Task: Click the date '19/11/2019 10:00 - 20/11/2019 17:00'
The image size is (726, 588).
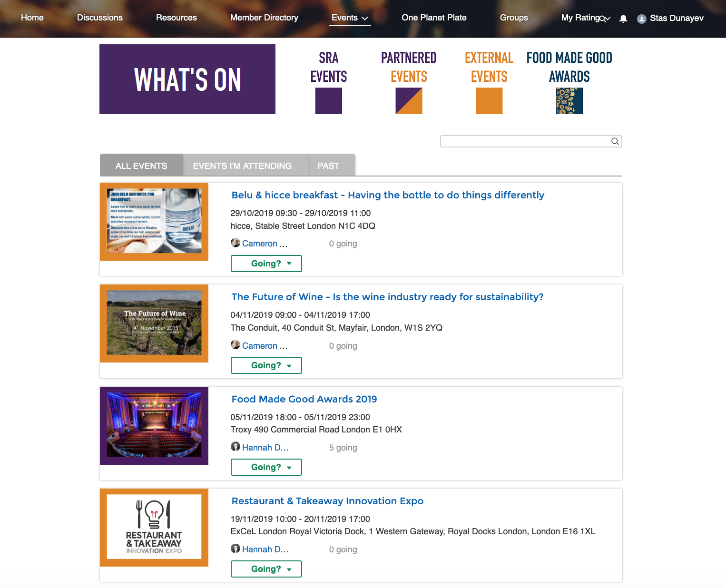Action: coord(300,519)
